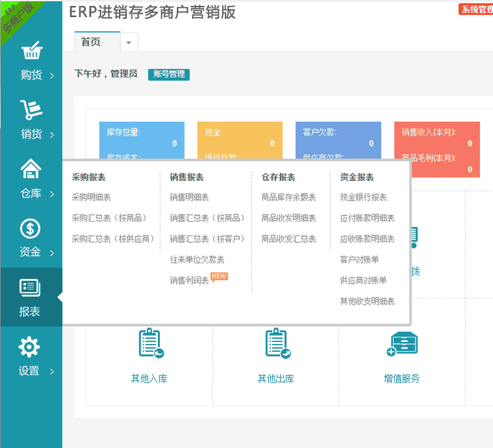Switch to the 首页 tab
493x448 pixels.
(x=91, y=41)
